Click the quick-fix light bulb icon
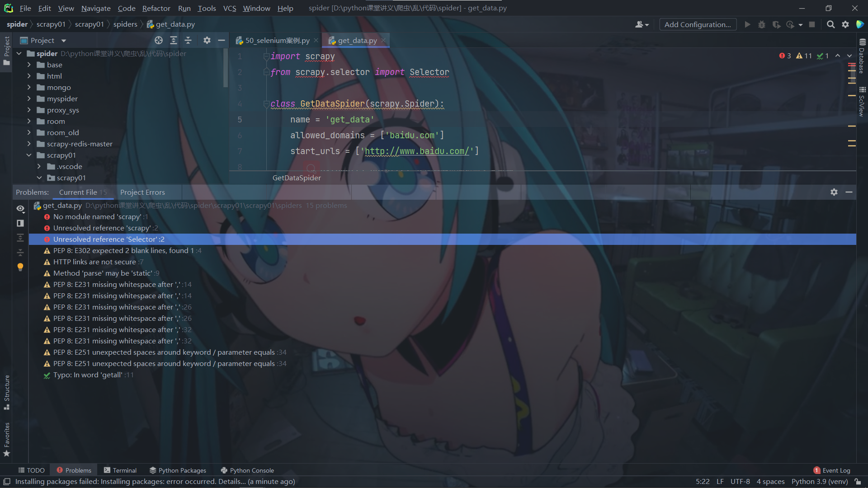The width and height of the screenshot is (868, 488). click(x=20, y=267)
